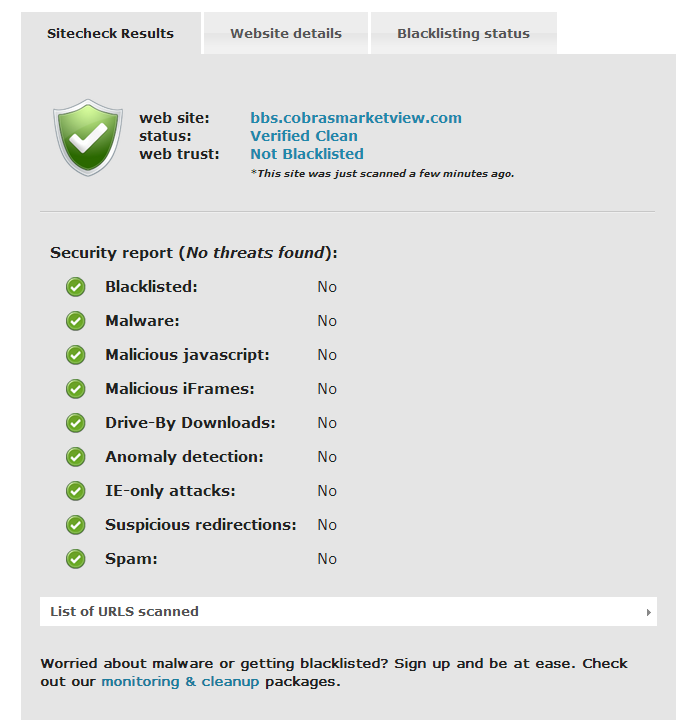
Task: Click the green shield checkmark icon
Action: pos(88,137)
